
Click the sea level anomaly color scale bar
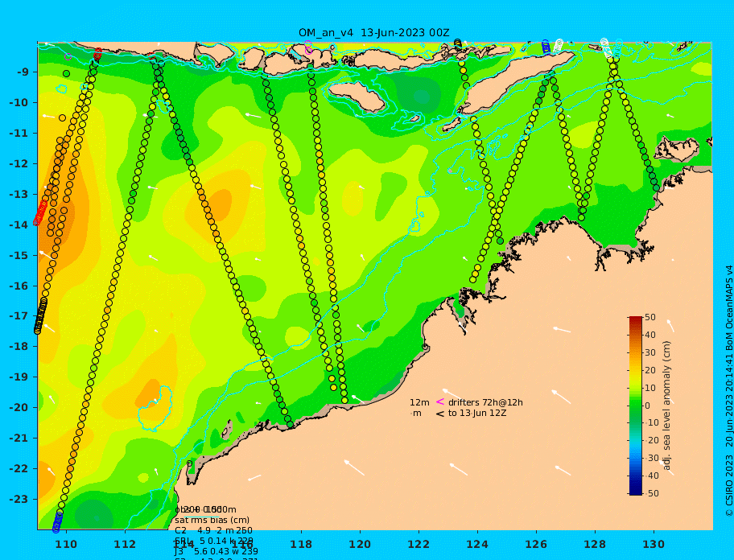(x=636, y=406)
